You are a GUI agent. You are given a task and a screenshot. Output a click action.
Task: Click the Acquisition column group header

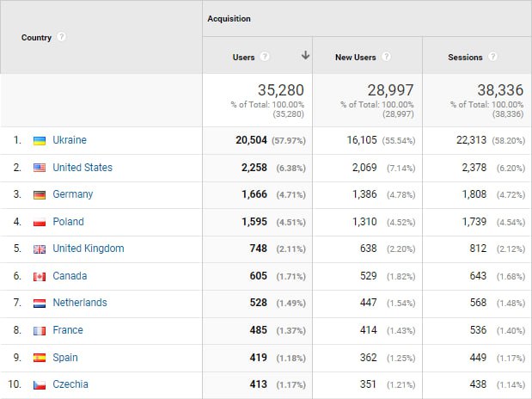click(228, 19)
